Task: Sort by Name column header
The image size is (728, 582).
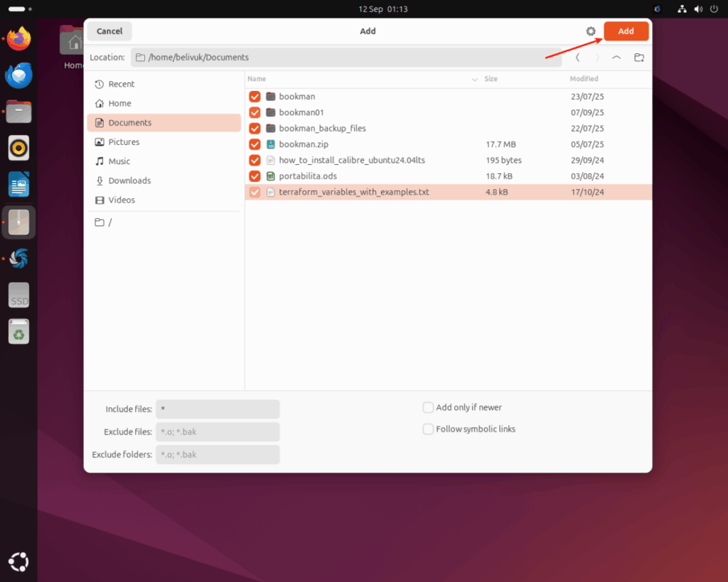Action: click(257, 79)
